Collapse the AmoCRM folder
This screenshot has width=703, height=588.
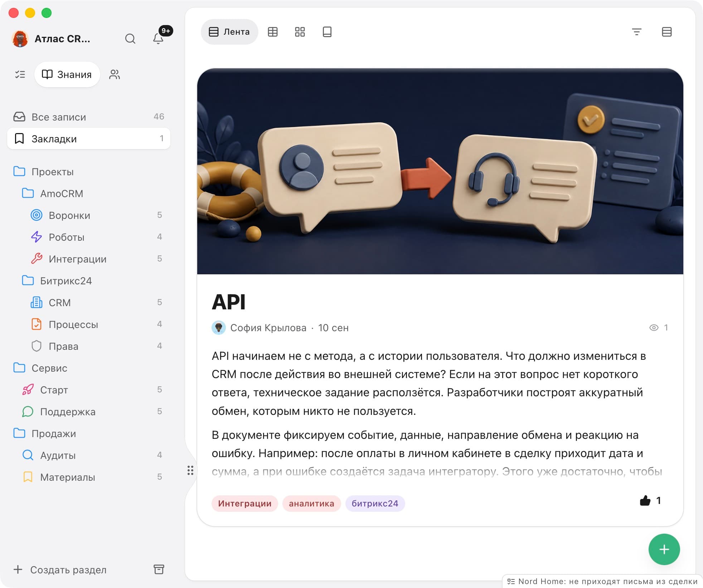(89, 193)
